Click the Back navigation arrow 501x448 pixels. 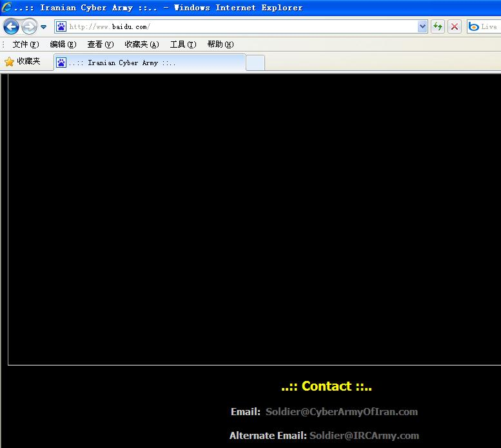[x=11, y=26]
